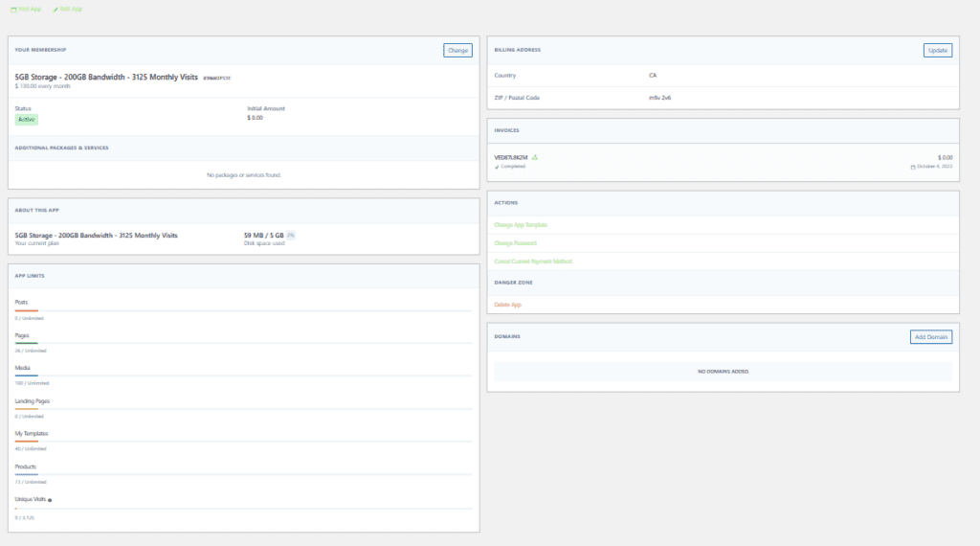Click the Posts usage progress bar
Viewport: 980px width, 546px height.
pos(243,310)
